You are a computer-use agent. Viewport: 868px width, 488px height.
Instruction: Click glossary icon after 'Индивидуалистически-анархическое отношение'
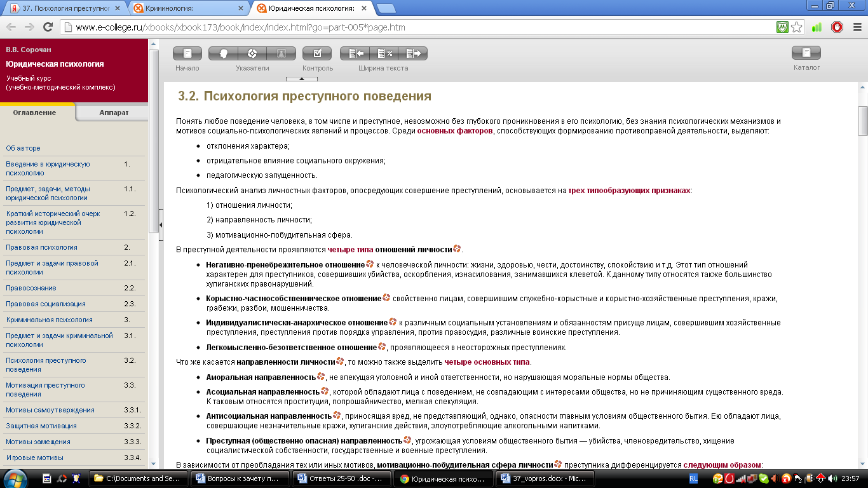(x=393, y=322)
